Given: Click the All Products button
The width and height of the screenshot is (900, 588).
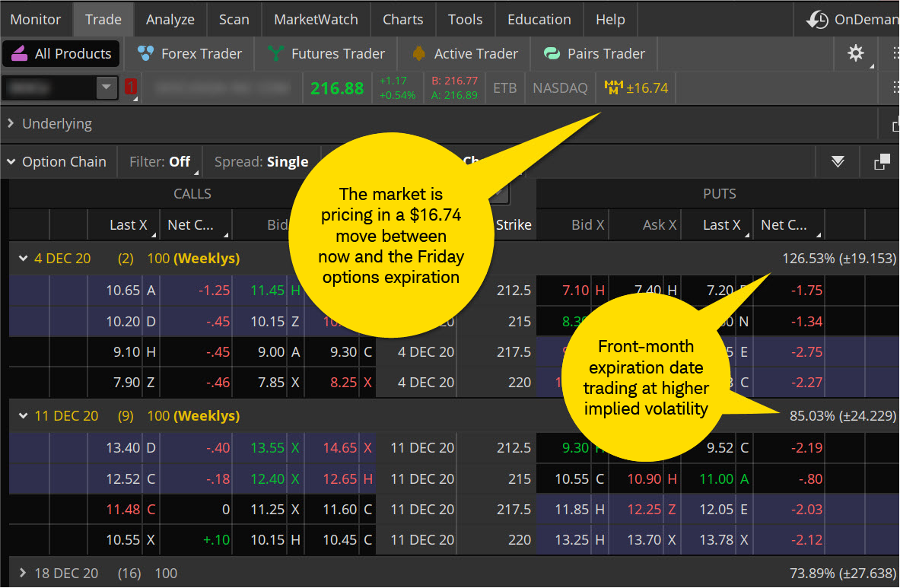Looking at the screenshot, I should (61, 53).
